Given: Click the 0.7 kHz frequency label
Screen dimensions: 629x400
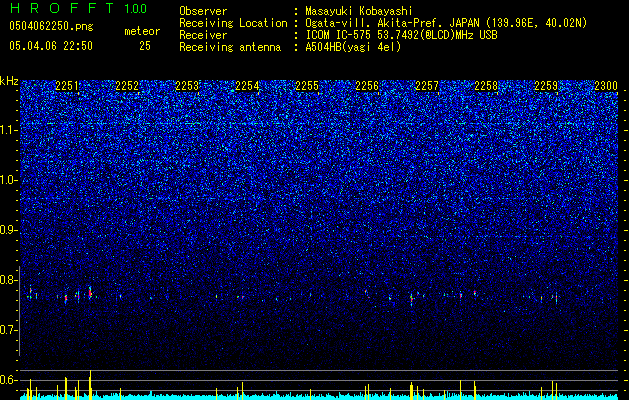Looking at the screenshot, I should 9,330.
